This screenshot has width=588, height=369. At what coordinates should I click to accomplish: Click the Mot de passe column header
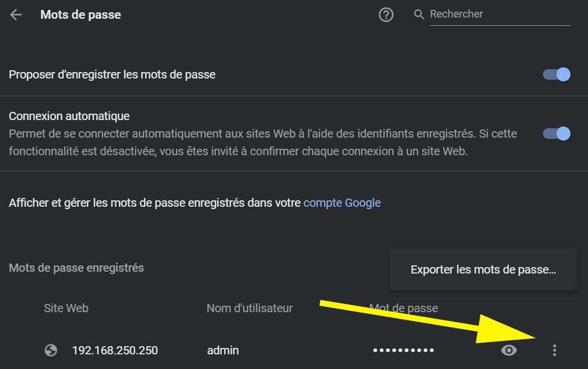point(404,308)
